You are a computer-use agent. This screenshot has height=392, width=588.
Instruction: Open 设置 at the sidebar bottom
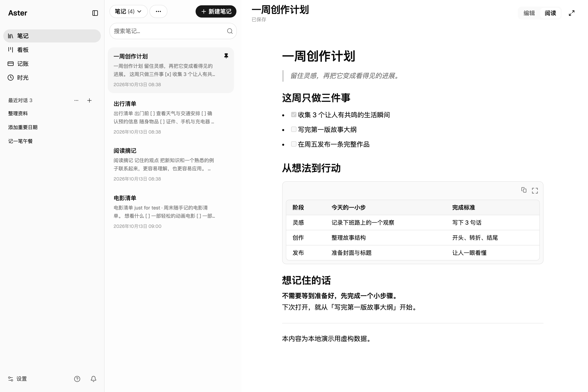click(18, 379)
